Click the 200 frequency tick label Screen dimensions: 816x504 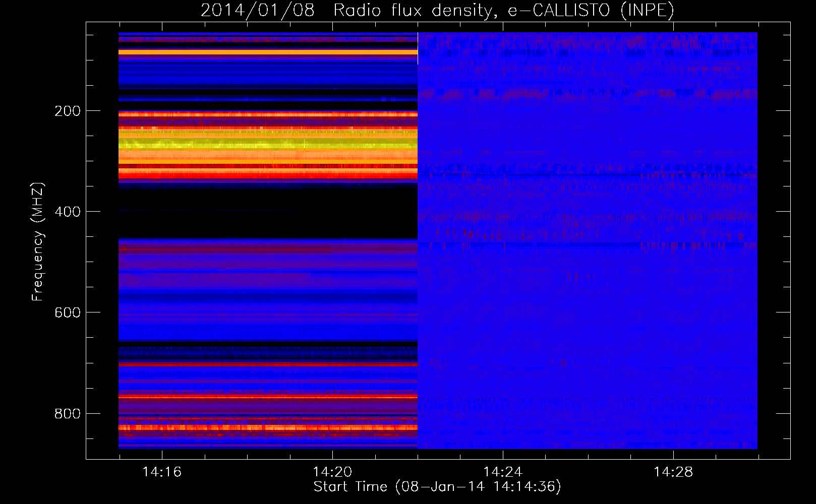click(x=68, y=111)
